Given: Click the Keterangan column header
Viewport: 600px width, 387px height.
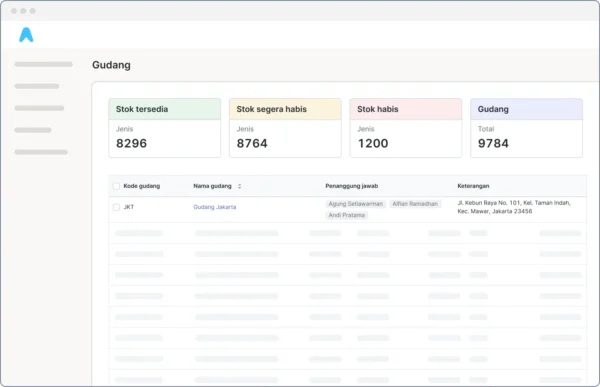Looking at the screenshot, I should 473,186.
